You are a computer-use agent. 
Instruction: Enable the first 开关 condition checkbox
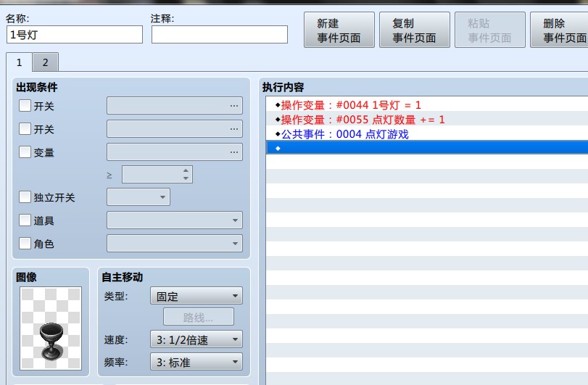(x=25, y=106)
